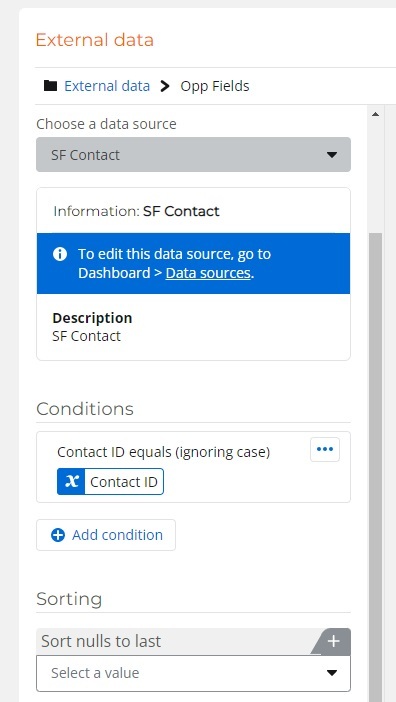Open the SF Contact data source dropdown
Viewport: 396px width, 702px height.
(x=193, y=154)
